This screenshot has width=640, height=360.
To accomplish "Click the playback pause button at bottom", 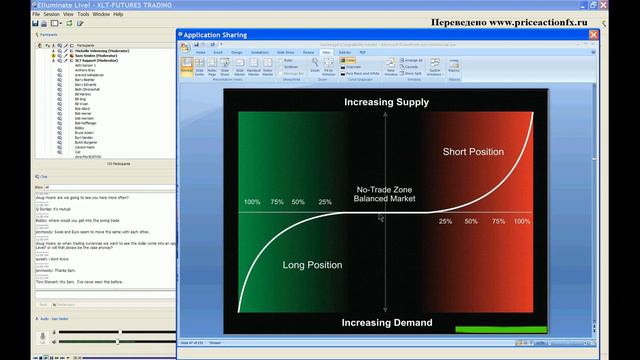I will tap(51, 358).
